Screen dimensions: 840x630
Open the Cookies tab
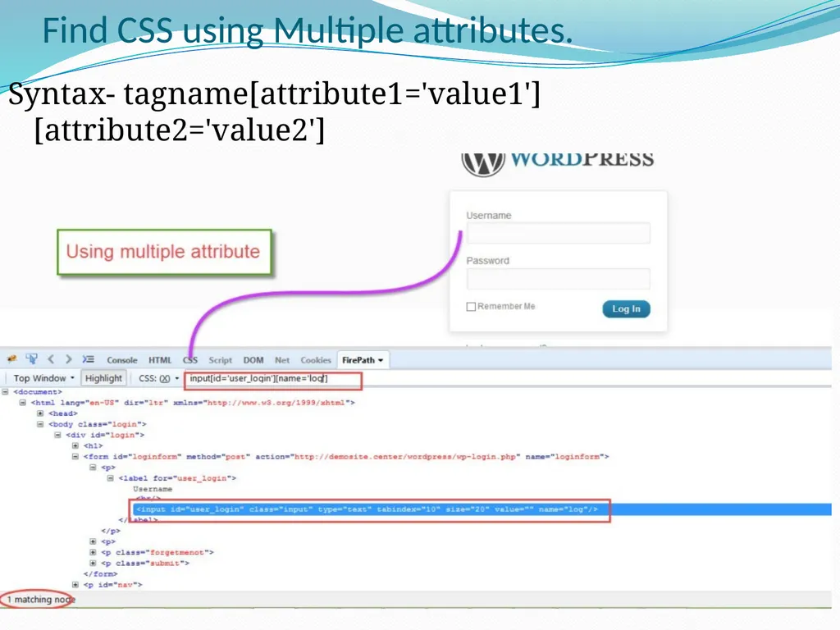[316, 360]
